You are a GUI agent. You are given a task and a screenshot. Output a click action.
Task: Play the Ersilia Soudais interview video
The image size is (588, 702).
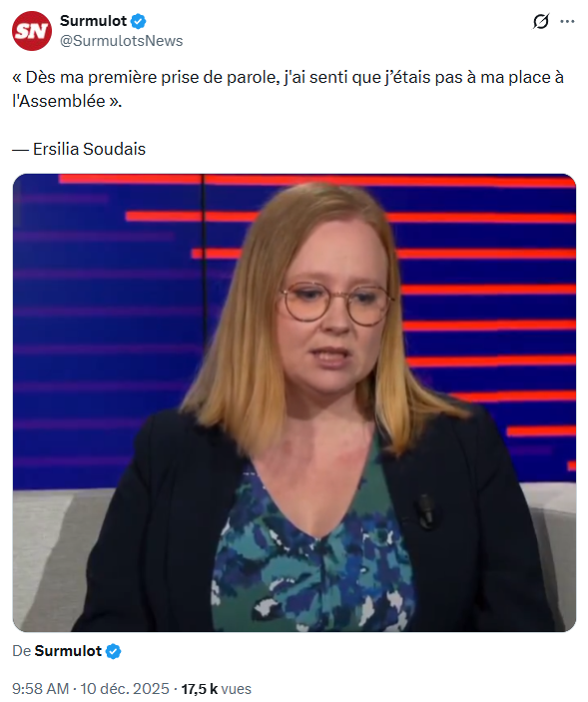pos(294,402)
